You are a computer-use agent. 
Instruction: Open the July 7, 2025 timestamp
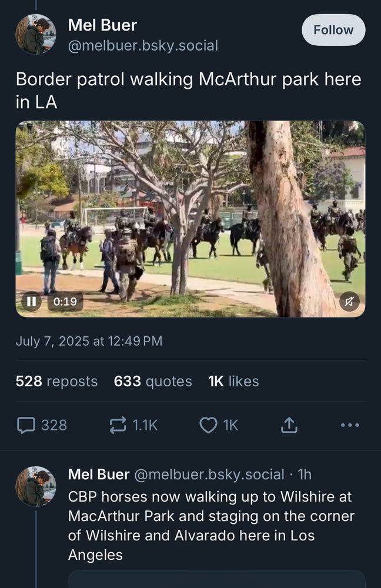(x=89, y=341)
